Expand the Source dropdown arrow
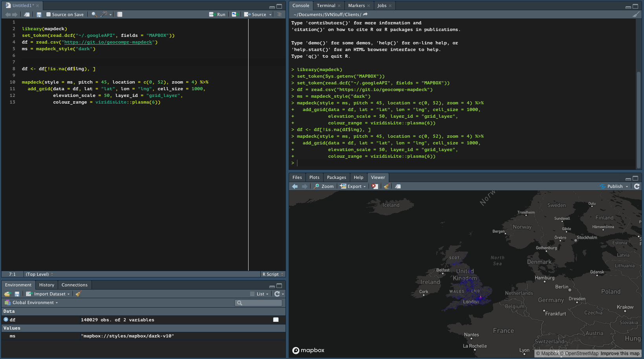 point(271,14)
